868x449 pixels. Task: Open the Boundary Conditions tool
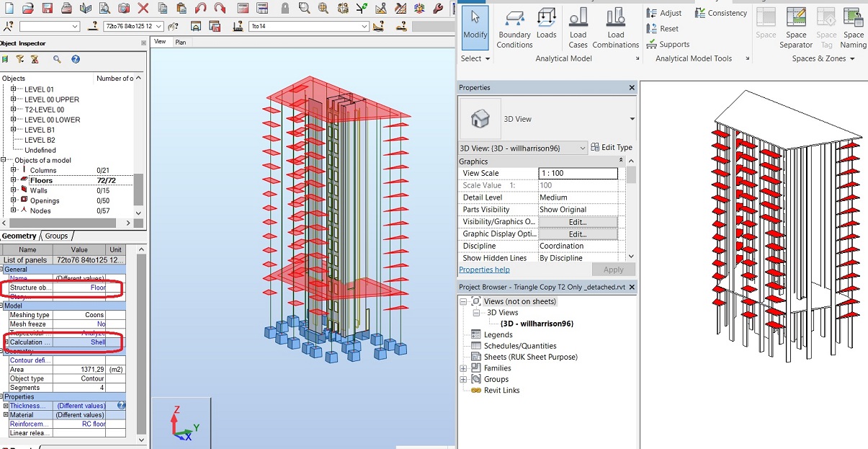[x=514, y=29]
